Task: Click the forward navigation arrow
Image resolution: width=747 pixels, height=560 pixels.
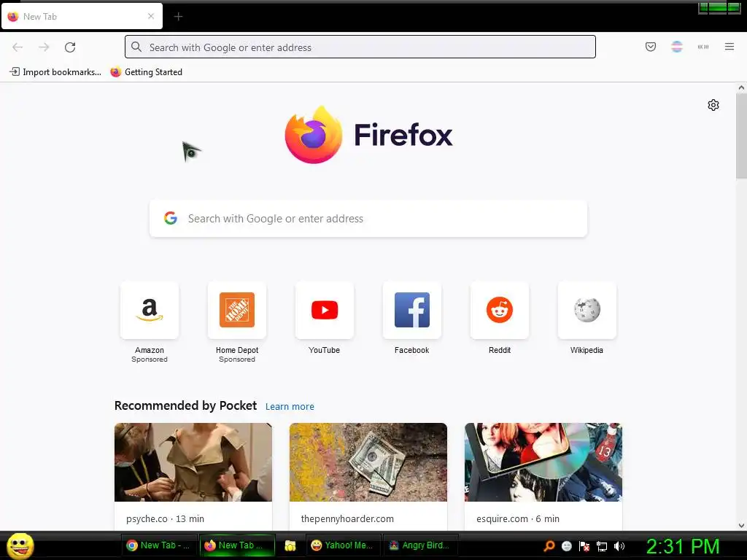Action: 44,47
